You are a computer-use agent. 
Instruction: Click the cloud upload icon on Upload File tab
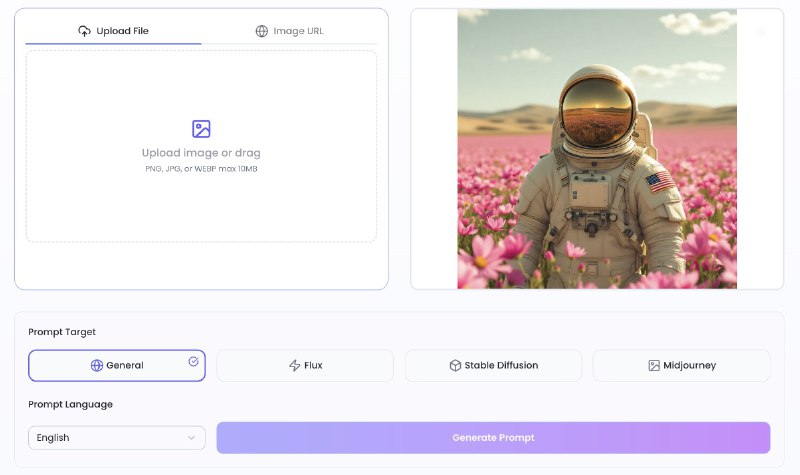pyautogui.click(x=84, y=31)
